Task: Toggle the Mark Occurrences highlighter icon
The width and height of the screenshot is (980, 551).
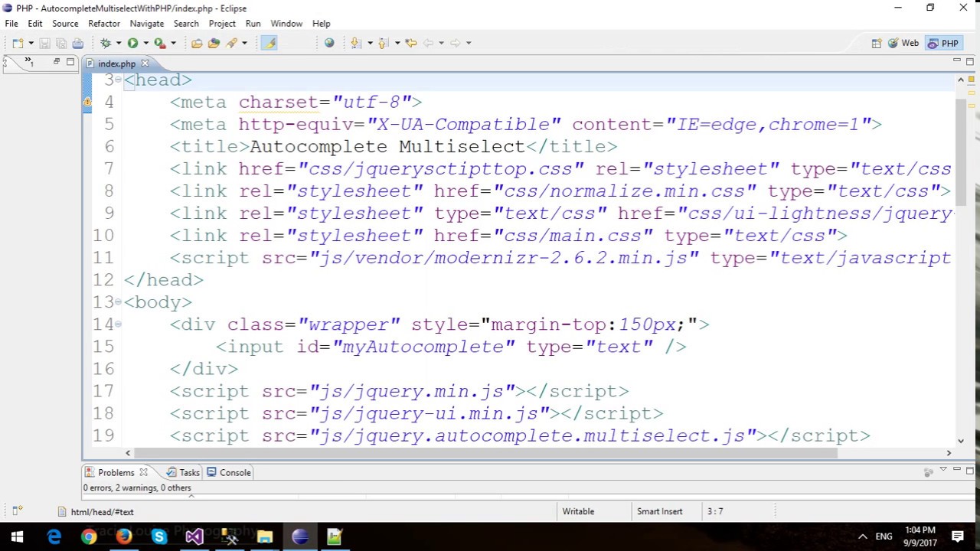Action: [x=269, y=43]
